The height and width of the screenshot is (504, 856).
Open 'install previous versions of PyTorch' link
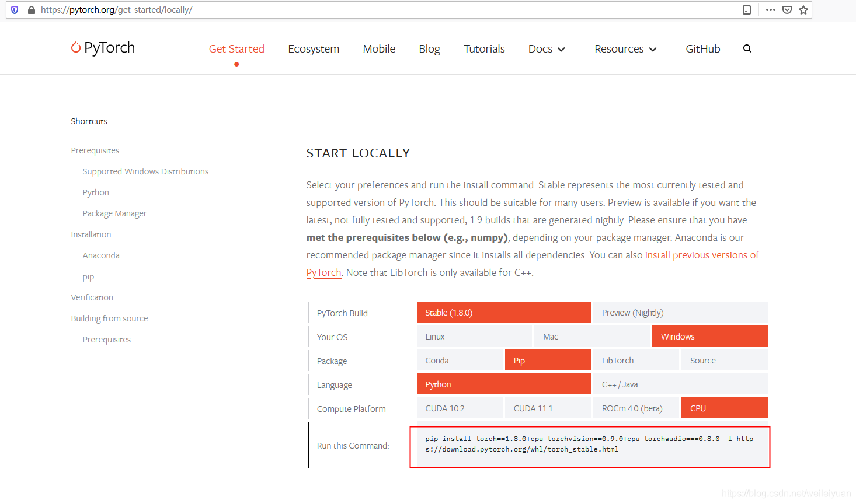tap(701, 256)
